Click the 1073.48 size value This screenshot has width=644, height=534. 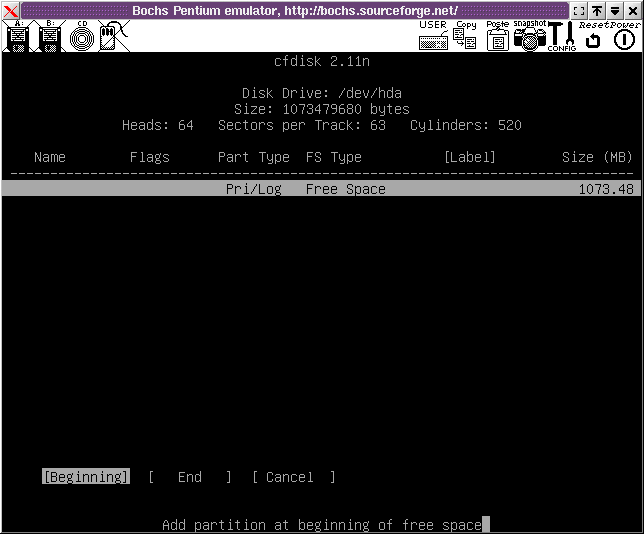(x=605, y=189)
